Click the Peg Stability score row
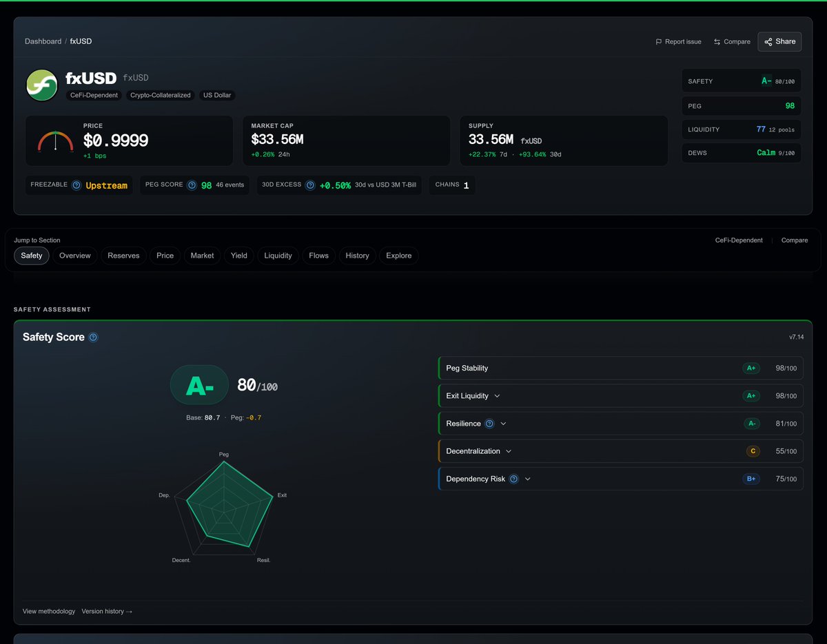 (x=620, y=368)
